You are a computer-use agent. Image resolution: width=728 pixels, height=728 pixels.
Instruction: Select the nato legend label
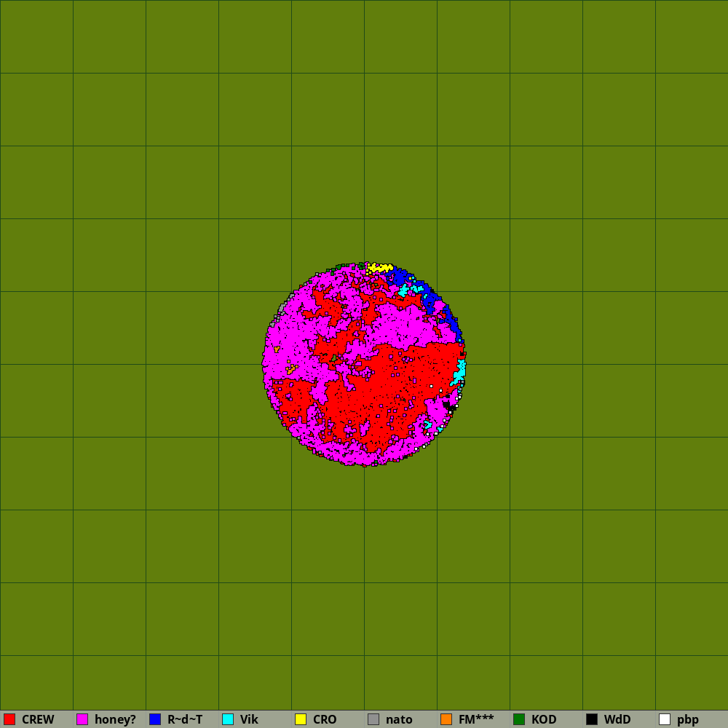(399, 720)
